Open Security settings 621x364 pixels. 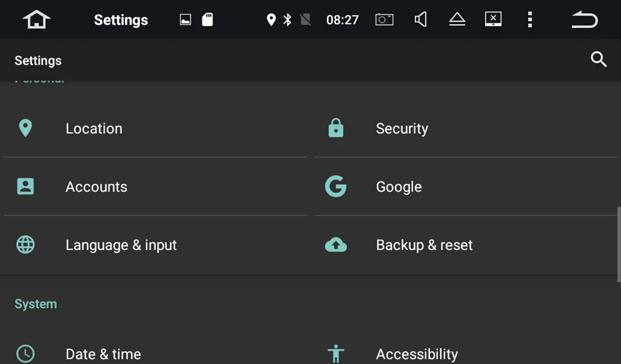466,128
